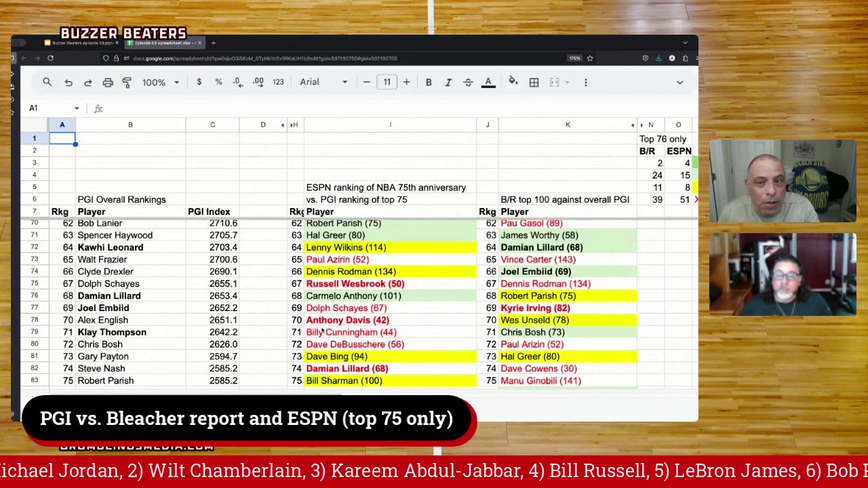This screenshot has height=488, width=868.
Task: Open the zoom 100% dropdown
Action: point(161,82)
